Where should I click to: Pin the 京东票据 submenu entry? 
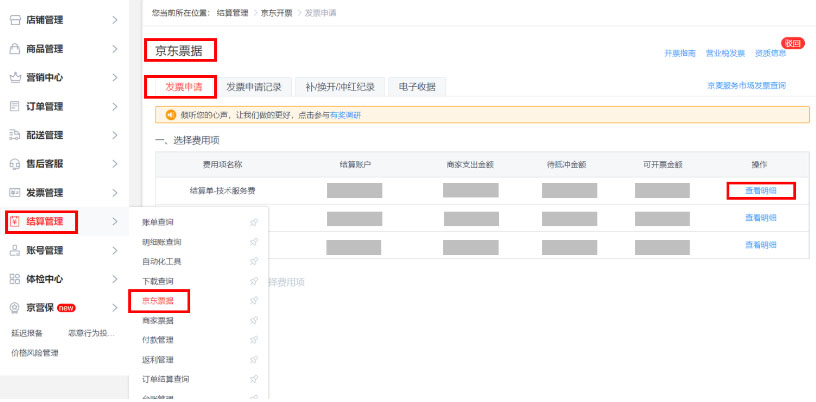[253, 300]
